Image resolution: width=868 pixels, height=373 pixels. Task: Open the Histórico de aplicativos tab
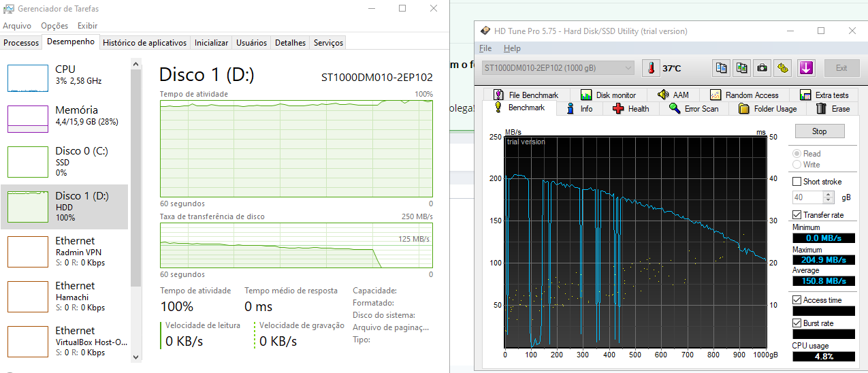144,43
